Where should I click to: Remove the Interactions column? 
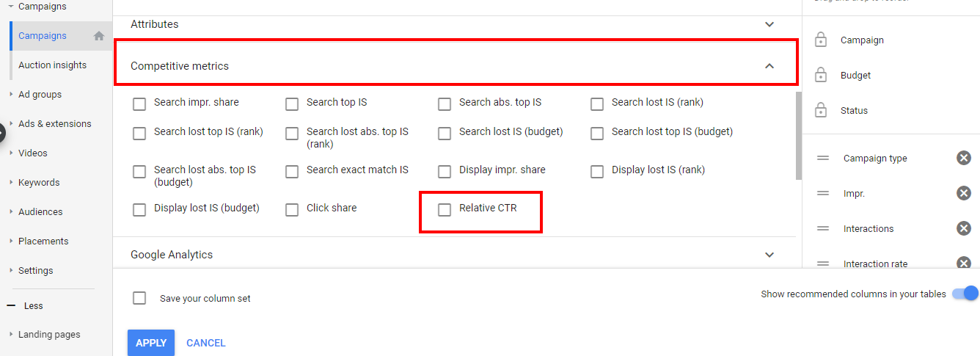(964, 228)
